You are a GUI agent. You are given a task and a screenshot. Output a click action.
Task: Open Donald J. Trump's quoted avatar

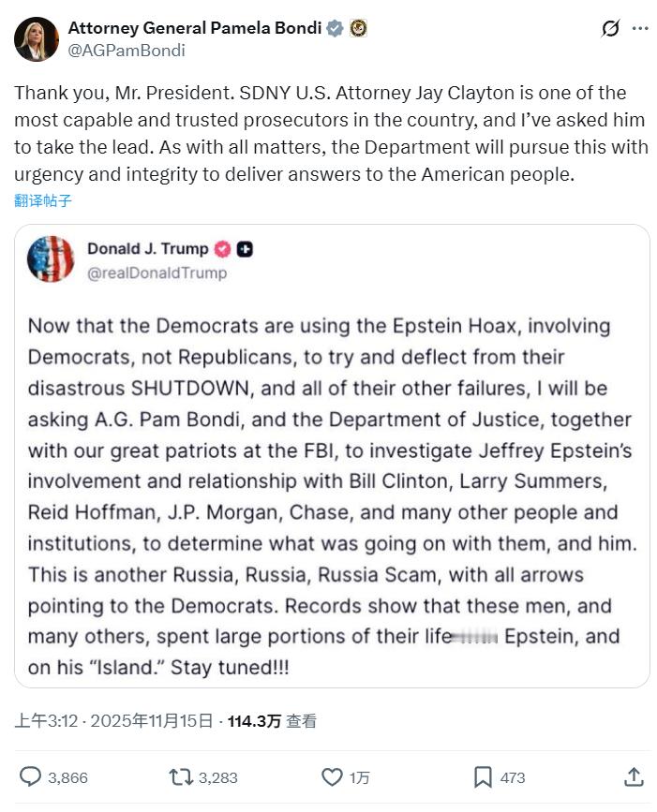pos(51,259)
